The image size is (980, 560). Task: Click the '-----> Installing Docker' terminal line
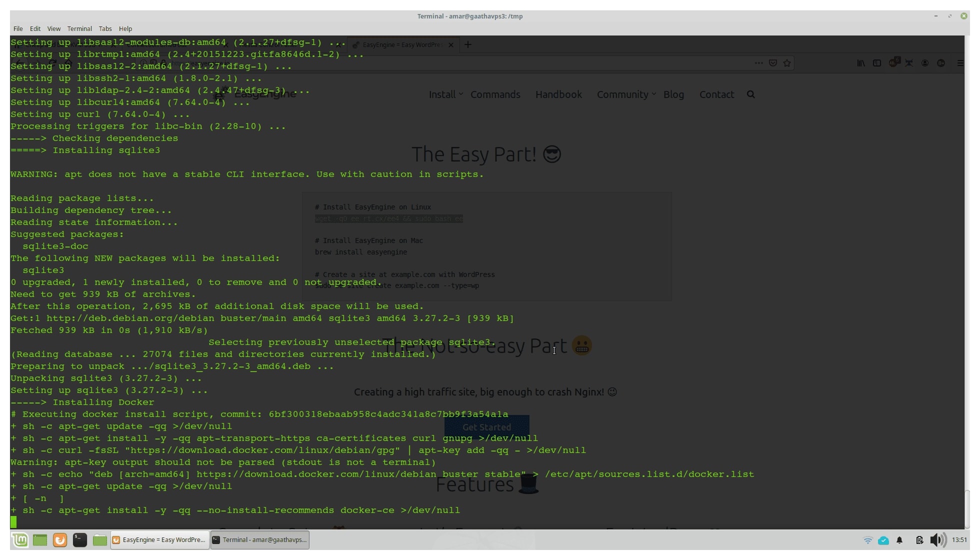[x=82, y=402]
